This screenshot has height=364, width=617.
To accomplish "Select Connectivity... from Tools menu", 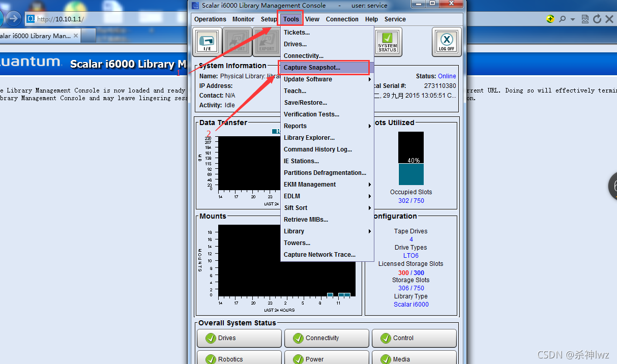I will point(327,56).
